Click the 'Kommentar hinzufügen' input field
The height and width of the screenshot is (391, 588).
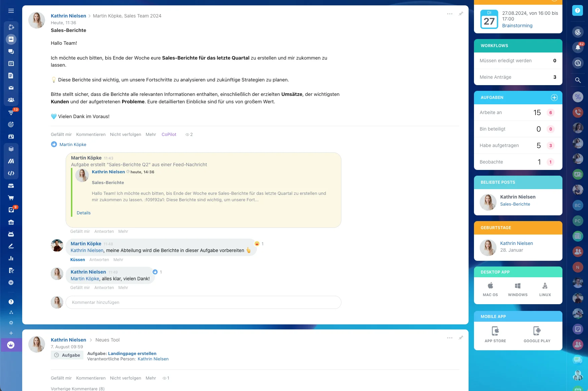[x=204, y=302]
